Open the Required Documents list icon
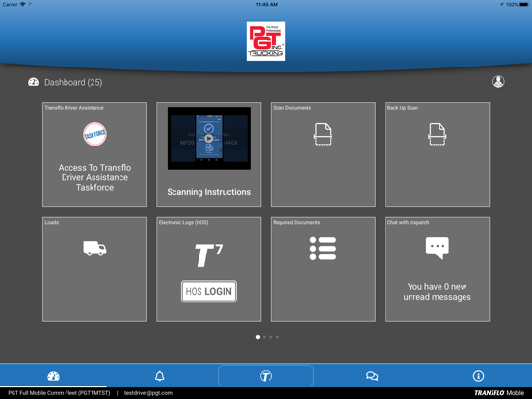Viewport: 532px width, 399px height. [323, 249]
